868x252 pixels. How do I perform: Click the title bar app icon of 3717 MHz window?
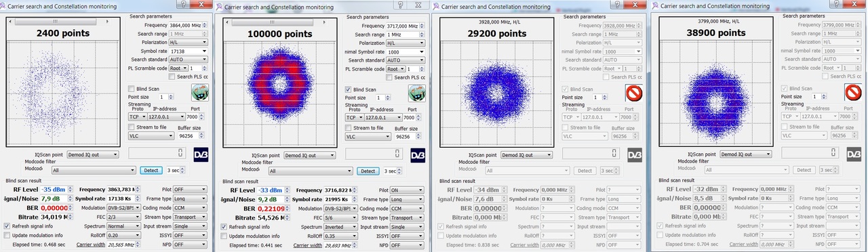point(218,6)
